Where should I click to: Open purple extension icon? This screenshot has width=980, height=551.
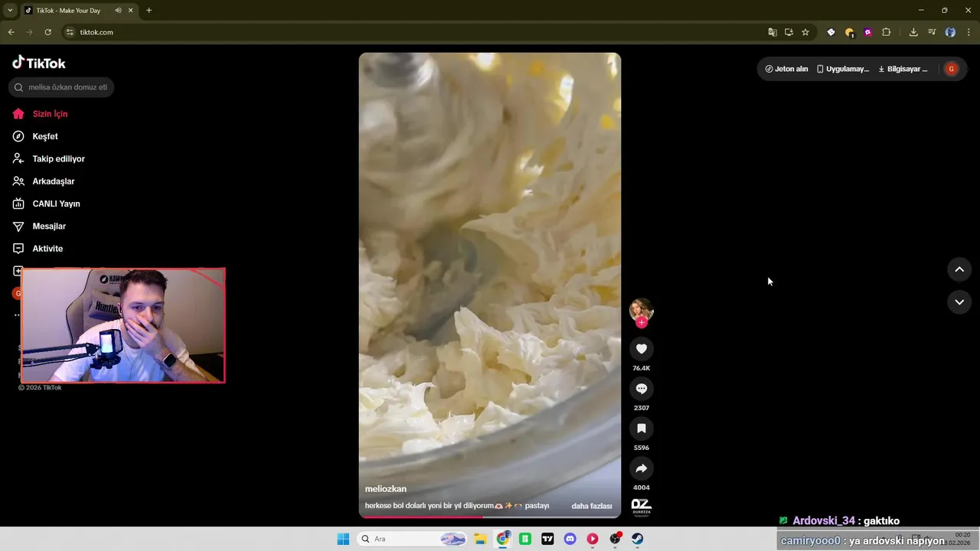pos(867,32)
